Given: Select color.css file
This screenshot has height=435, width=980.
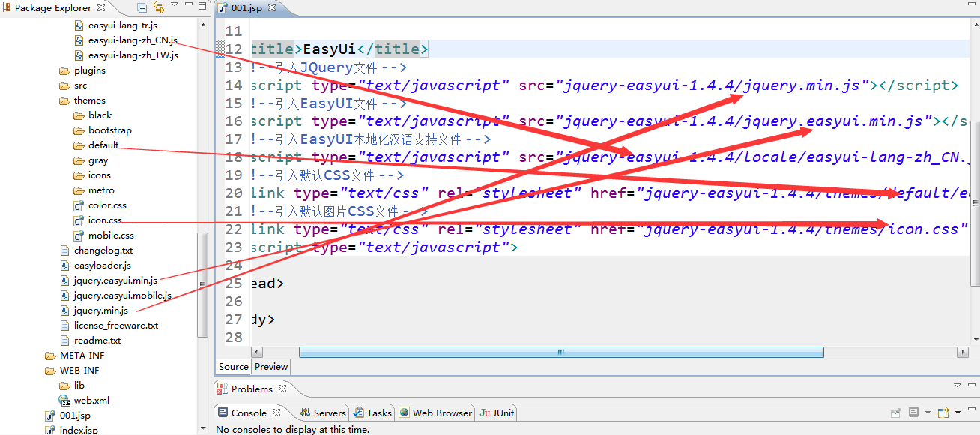Looking at the screenshot, I should (100, 205).
